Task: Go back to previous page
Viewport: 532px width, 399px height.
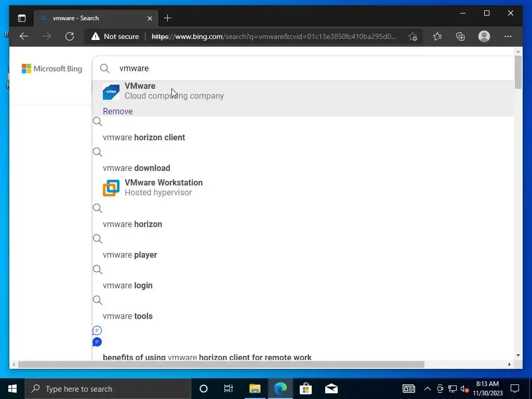Action: pyautogui.click(x=24, y=36)
